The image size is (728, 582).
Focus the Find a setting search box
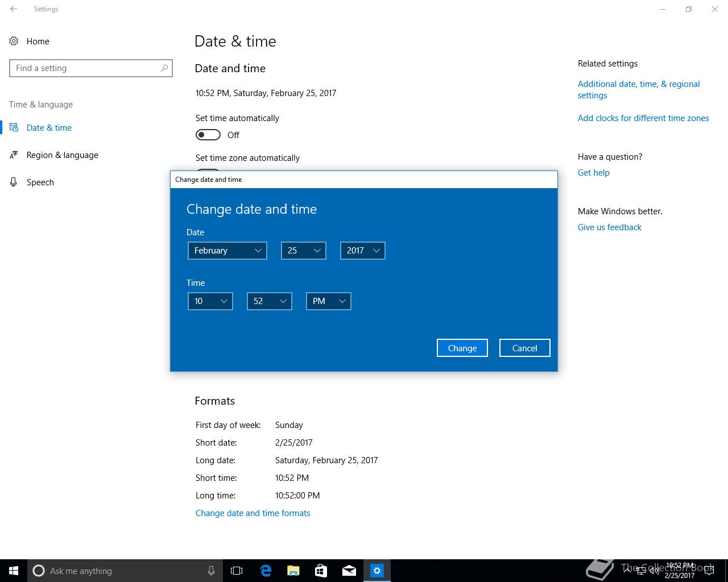pos(91,68)
